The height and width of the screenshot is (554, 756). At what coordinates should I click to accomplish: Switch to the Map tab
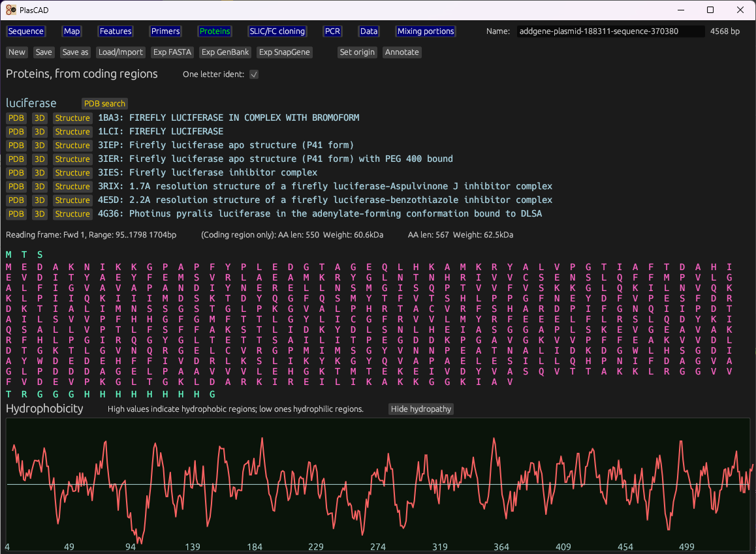pos(72,31)
